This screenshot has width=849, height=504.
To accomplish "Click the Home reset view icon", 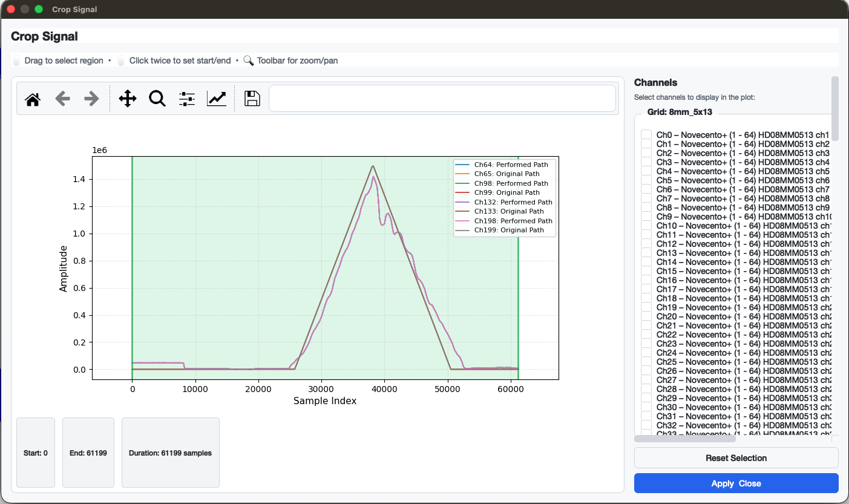I will pyautogui.click(x=33, y=99).
